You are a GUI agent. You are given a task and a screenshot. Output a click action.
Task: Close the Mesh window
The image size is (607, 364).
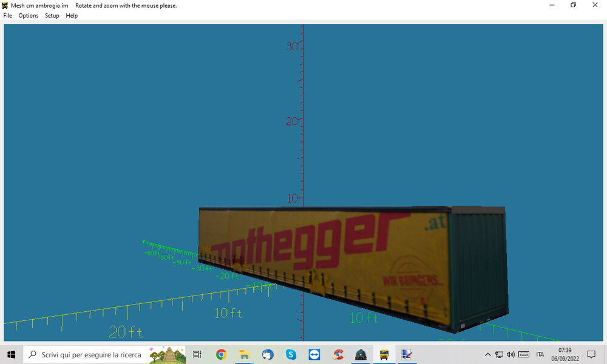pos(595,5)
